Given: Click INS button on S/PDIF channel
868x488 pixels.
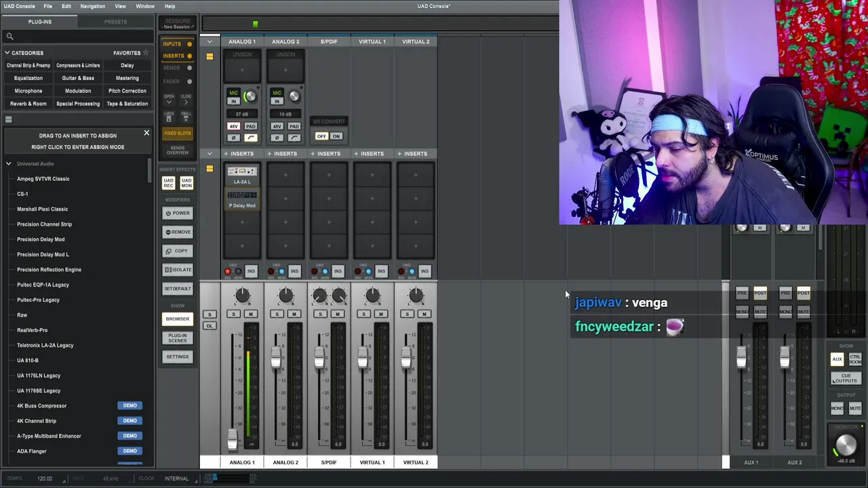Looking at the screenshot, I should tap(338, 271).
